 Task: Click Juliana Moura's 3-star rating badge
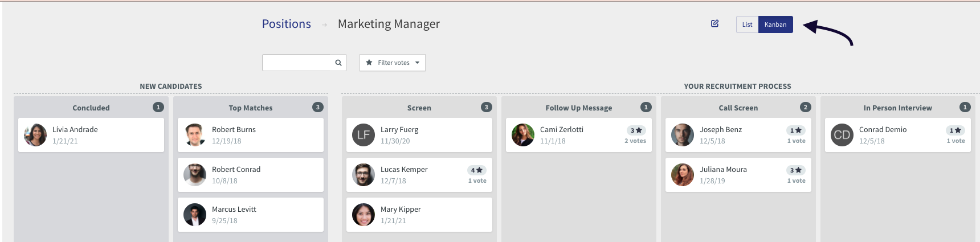pyautogui.click(x=795, y=170)
